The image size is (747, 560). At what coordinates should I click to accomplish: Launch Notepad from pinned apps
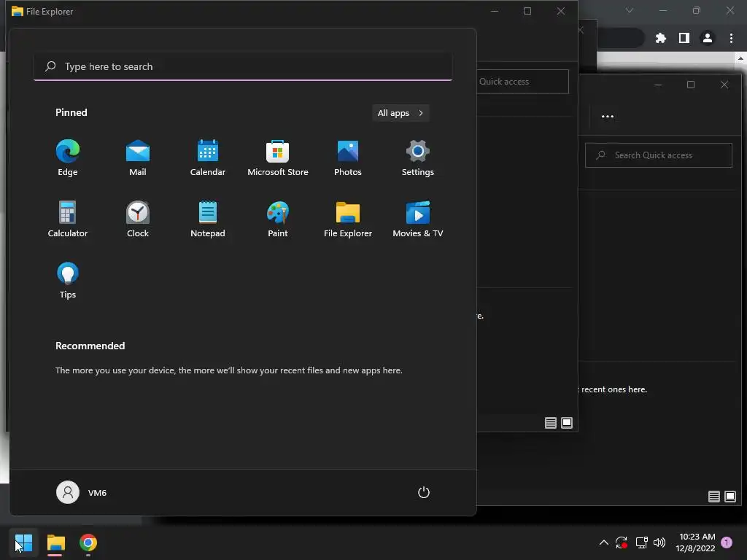(208, 219)
